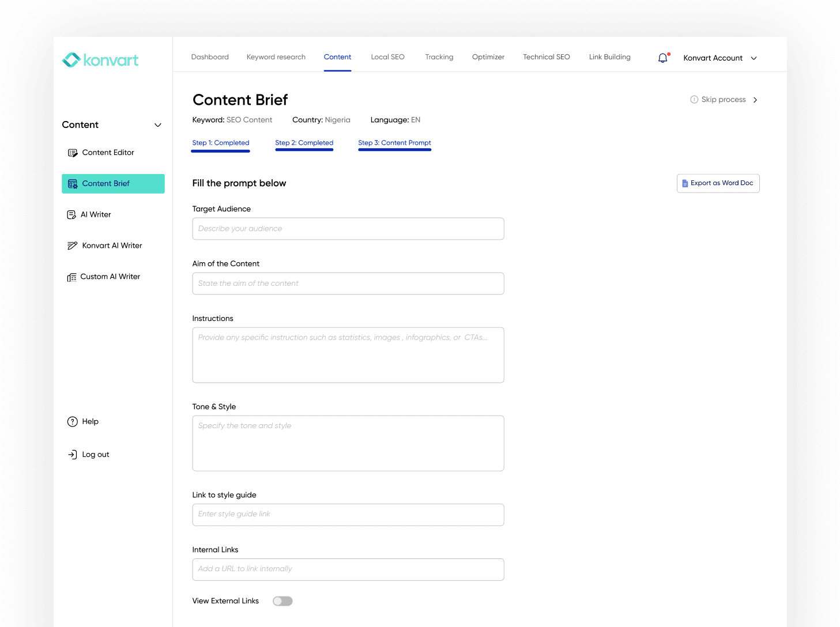
Task: Switch to the Technical SEO section
Action: point(546,56)
